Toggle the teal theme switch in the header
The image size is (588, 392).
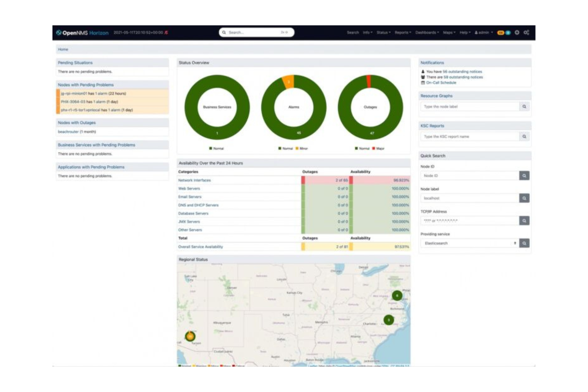[508, 33]
